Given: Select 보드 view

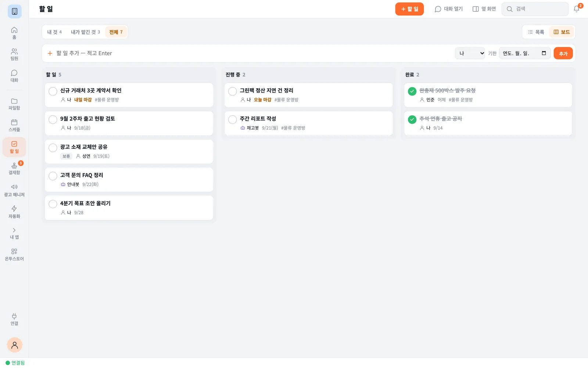Looking at the screenshot, I should pos(562,32).
